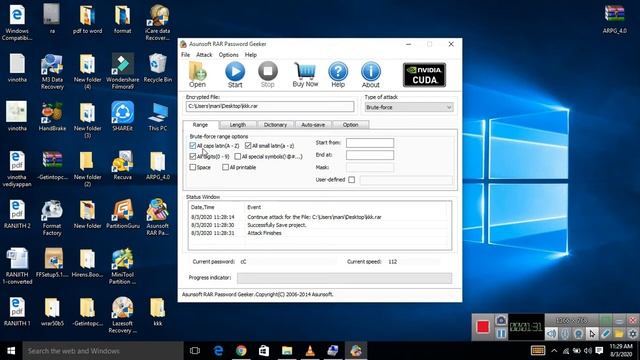Expand the Type of attack dropdown
This screenshot has width=640, height=360.
409,107
